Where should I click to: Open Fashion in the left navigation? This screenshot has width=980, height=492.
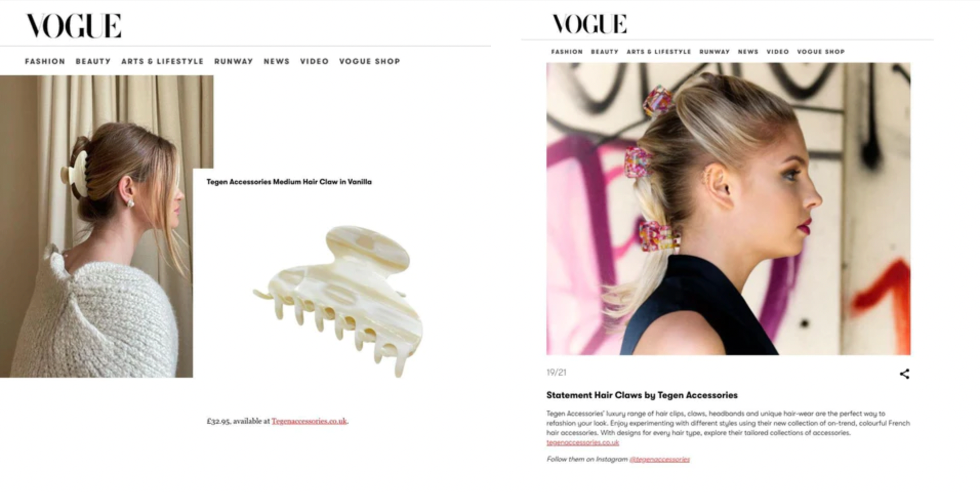coord(45,61)
